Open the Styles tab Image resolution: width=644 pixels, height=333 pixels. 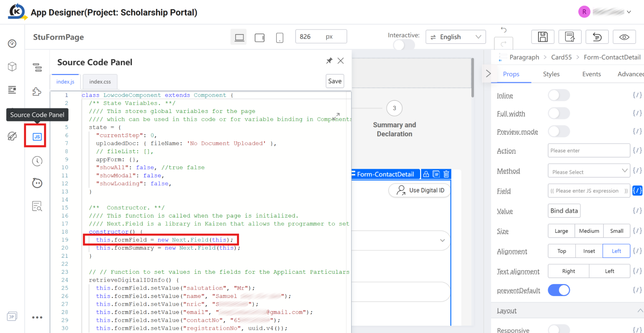point(551,74)
